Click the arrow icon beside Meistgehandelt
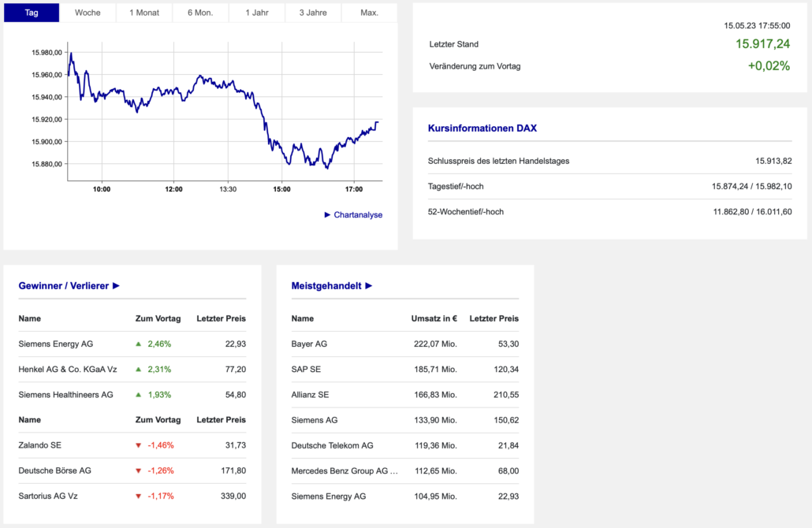The image size is (812, 528). click(369, 286)
